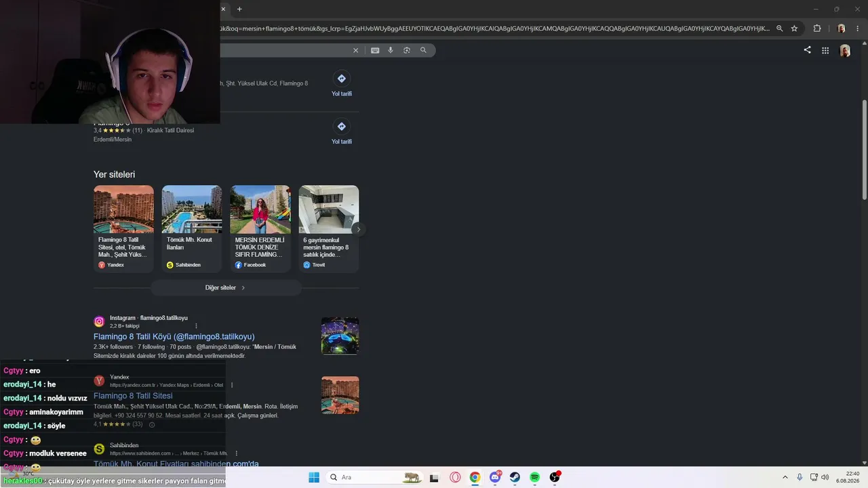Open Discord from the taskbar
The width and height of the screenshot is (868, 488).
click(495, 477)
